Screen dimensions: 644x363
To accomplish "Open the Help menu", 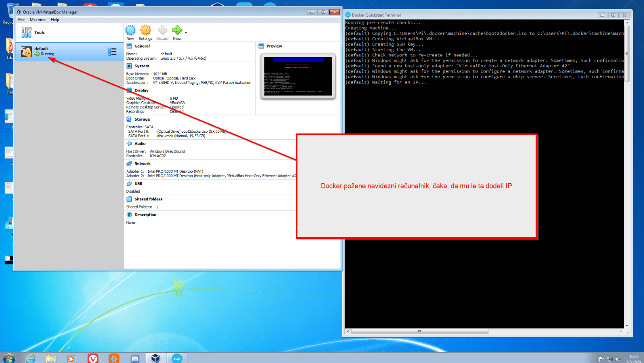I will click(x=55, y=19).
